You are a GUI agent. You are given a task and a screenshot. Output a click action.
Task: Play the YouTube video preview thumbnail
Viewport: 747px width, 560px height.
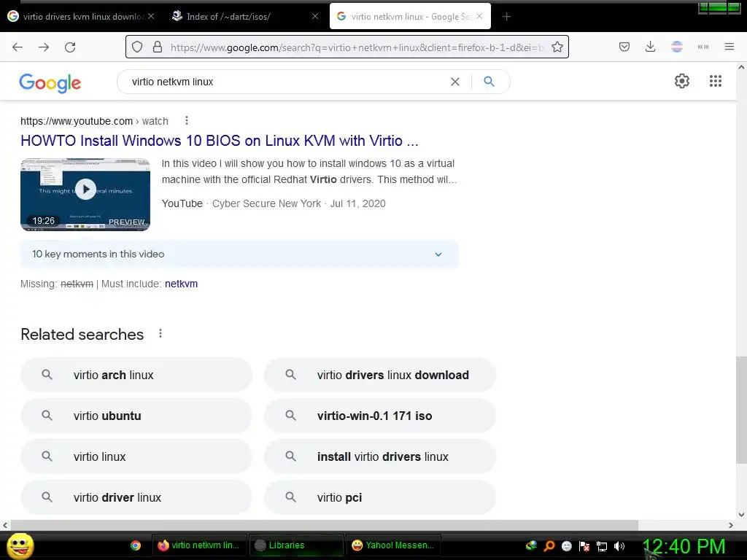(85, 194)
